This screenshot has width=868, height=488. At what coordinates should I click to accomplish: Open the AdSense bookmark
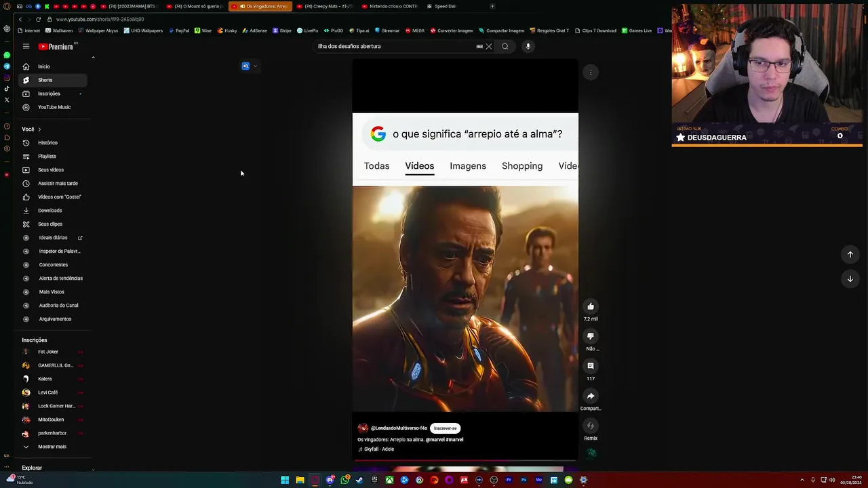tap(254, 30)
